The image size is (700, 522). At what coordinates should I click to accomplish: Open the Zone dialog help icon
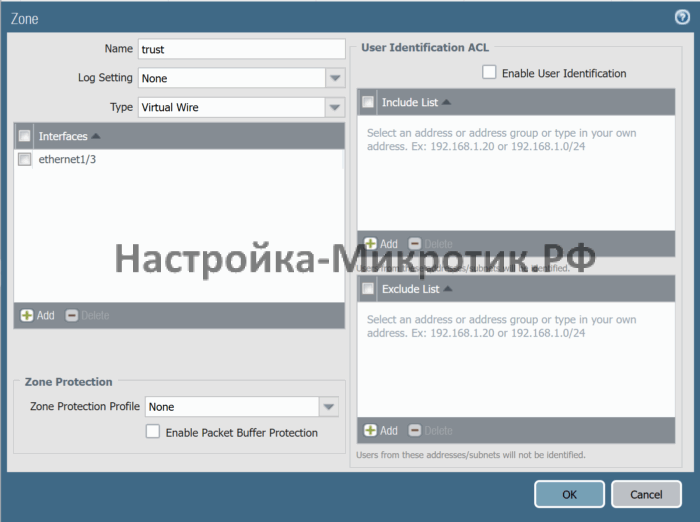tap(682, 17)
